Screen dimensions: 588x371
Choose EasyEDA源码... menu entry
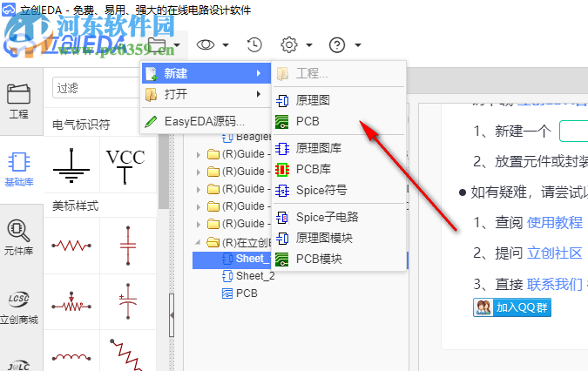point(206,121)
